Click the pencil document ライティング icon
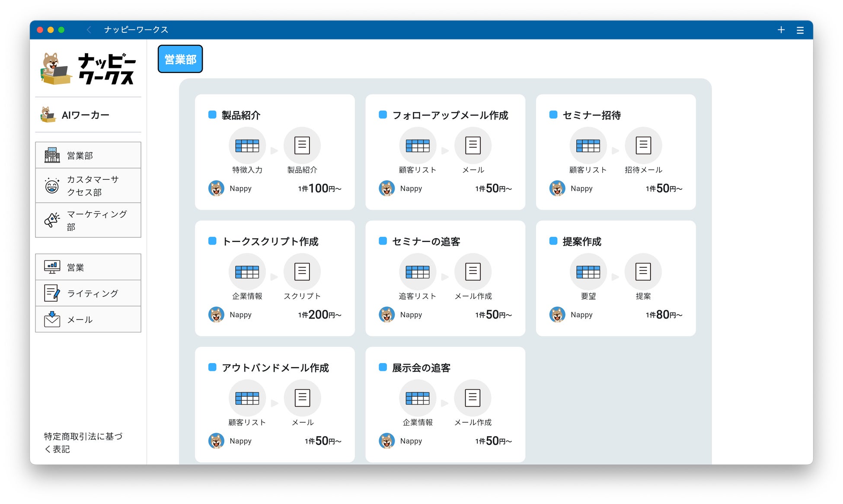The image size is (843, 504). [52, 293]
